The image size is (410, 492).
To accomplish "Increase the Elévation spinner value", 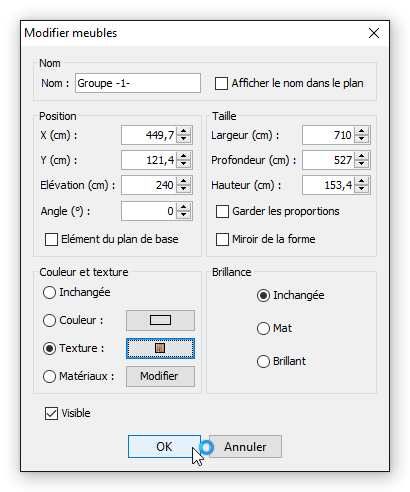I will tap(183, 181).
